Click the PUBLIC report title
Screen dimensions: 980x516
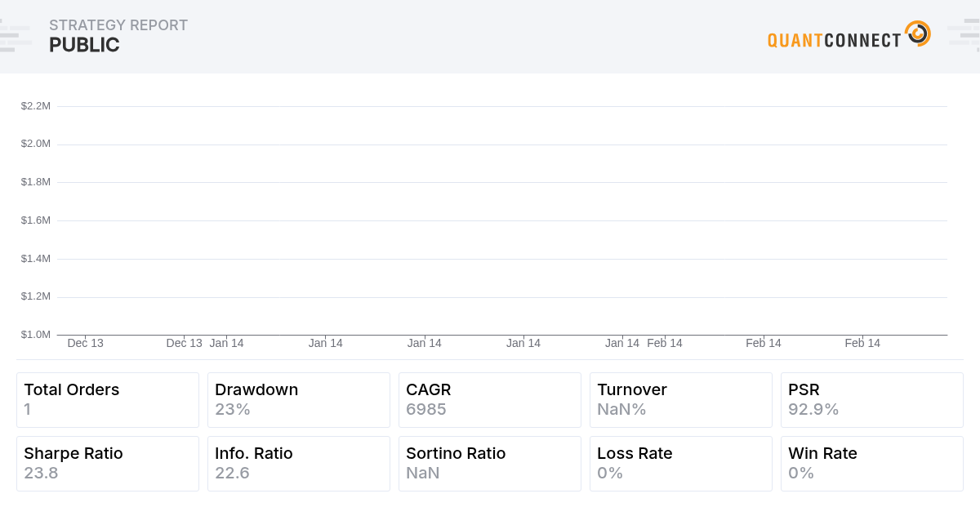pyautogui.click(x=84, y=46)
